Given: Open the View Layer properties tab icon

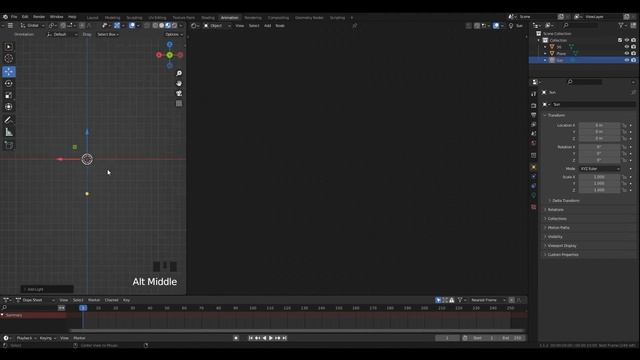Looking at the screenshot, I should pyautogui.click(x=533, y=124).
